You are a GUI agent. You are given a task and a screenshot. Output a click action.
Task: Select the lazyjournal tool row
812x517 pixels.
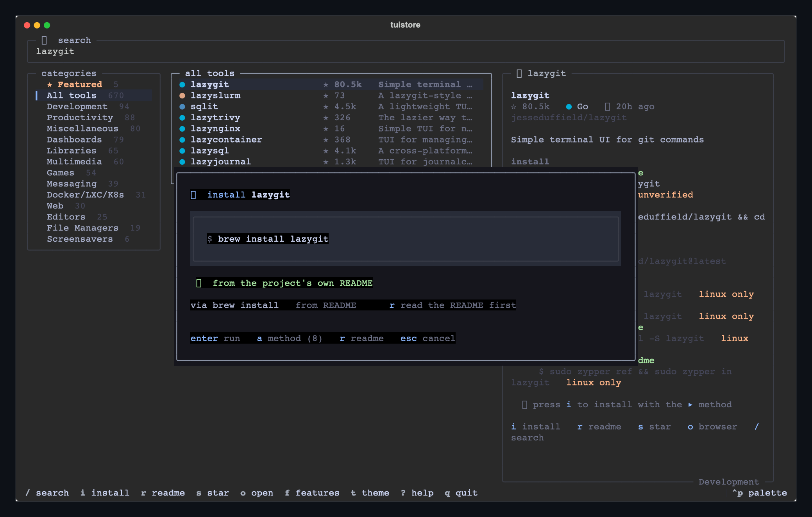pyautogui.click(x=331, y=162)
